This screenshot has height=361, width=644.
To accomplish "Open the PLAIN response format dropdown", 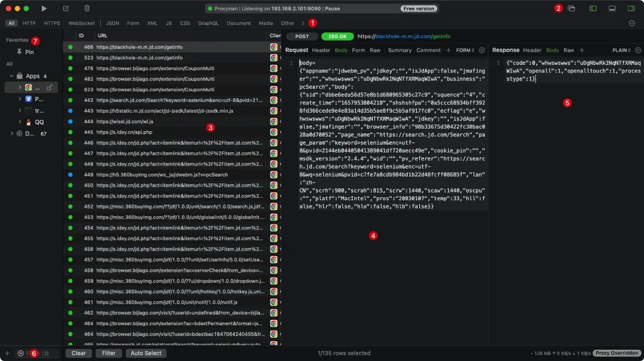I will 621,50.
